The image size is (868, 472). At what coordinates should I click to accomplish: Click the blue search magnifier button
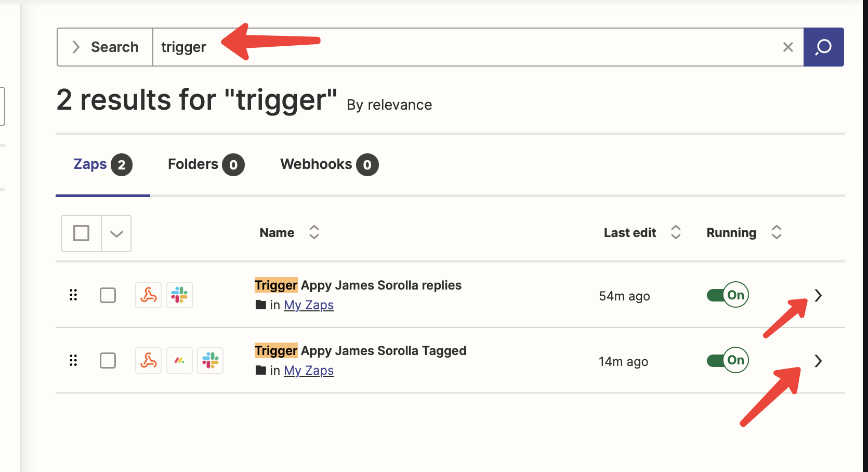coord(823,47)
